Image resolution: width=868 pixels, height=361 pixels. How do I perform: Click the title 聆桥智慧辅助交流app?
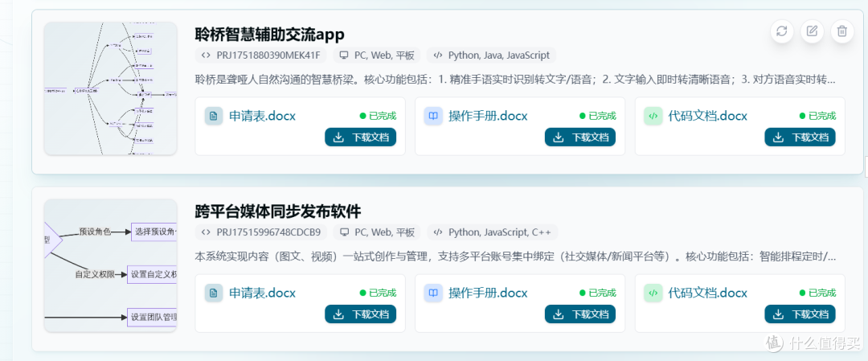point(269,35)
